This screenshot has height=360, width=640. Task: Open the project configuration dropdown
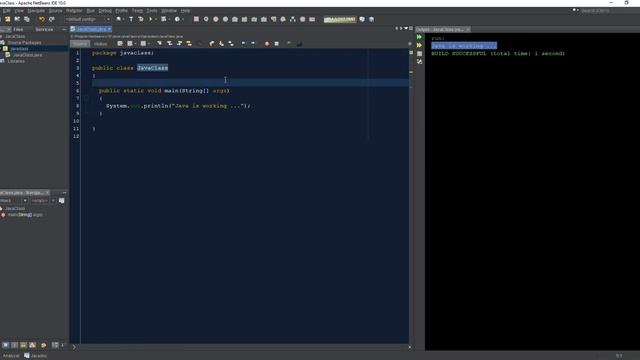pyautogui.click(x=88, y=19)
